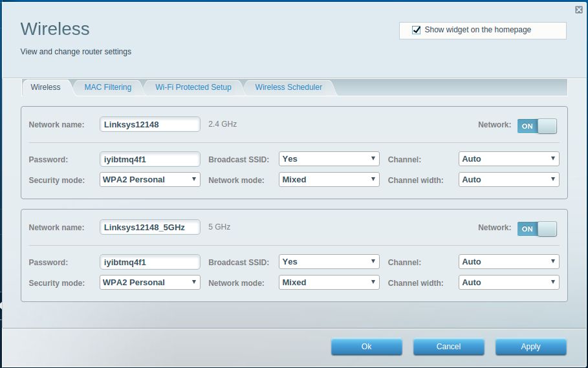Switch to the MAC Filtering tab
The height and width of the screenshot is (368, 588).
pos(108,87)
